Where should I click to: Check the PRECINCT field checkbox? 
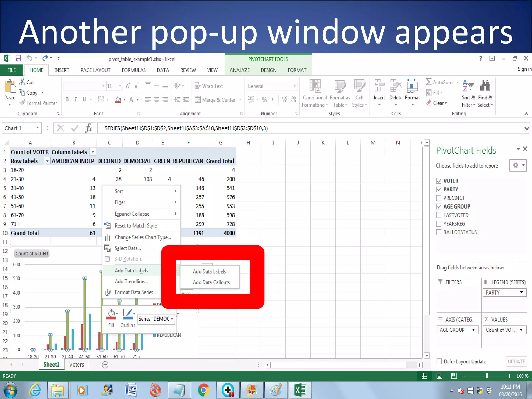pyautogui.click(x=439, y=198)
